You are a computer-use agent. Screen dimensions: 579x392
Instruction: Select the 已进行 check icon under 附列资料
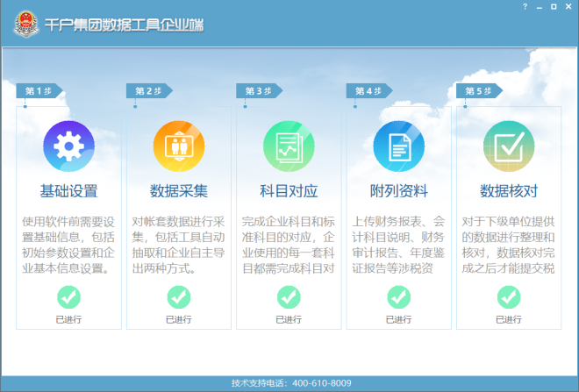[398, 297]
